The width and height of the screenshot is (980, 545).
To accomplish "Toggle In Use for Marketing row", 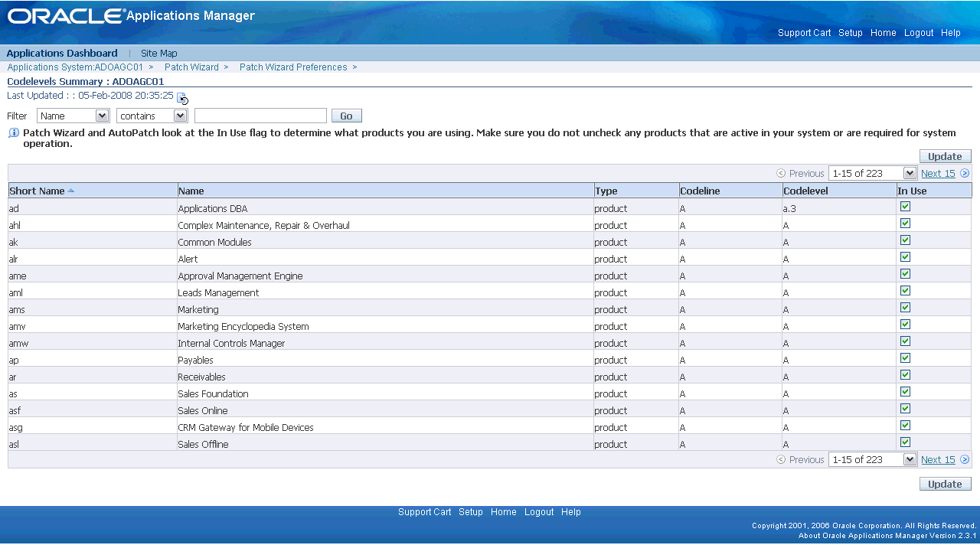I will pos(905,308).
